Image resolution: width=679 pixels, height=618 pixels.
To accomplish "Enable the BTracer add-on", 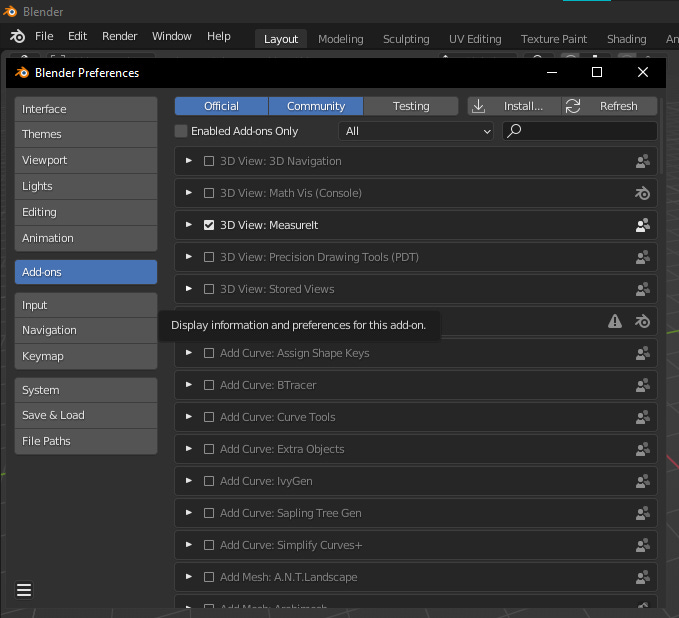I will (209, 385).
